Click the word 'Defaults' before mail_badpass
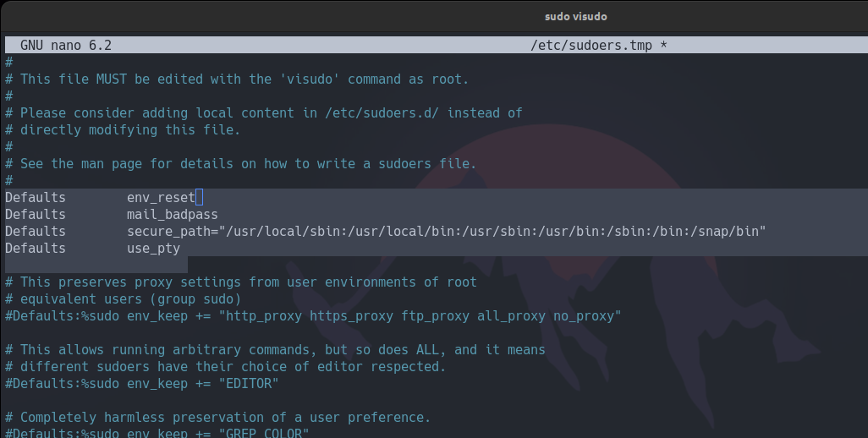This screenshot has width=868, height=438. (36, 215)
